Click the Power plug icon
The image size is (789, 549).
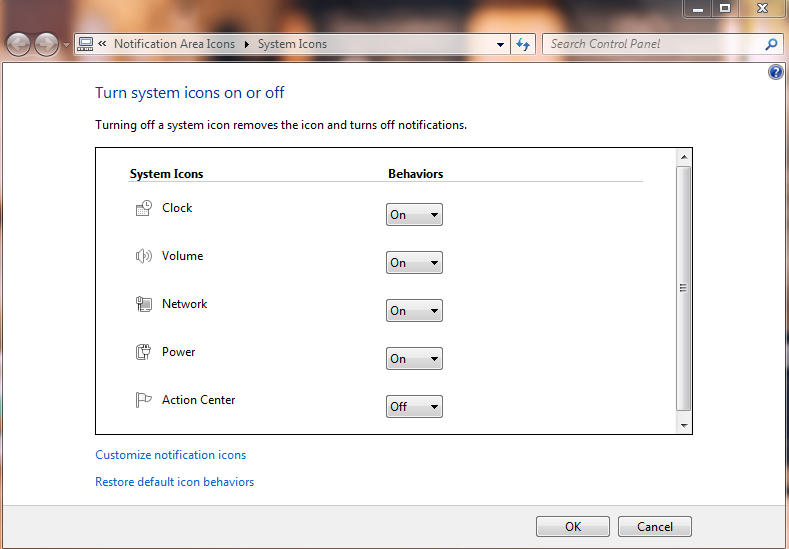tap(143, 352)
